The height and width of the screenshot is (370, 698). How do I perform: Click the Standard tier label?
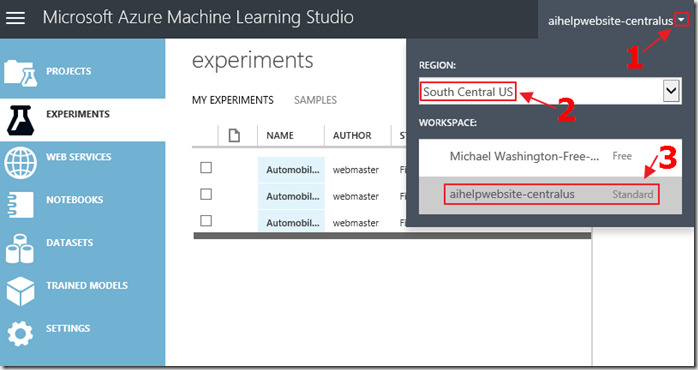633,194
